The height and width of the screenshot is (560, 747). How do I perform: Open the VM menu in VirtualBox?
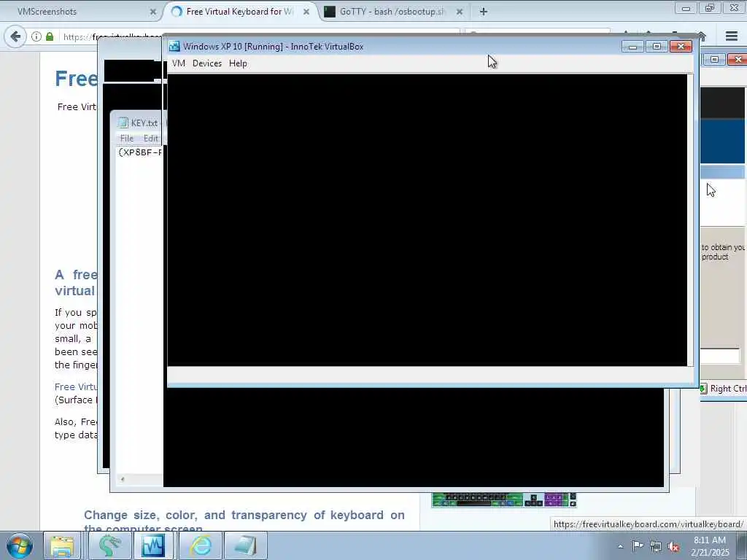[178, 63]
